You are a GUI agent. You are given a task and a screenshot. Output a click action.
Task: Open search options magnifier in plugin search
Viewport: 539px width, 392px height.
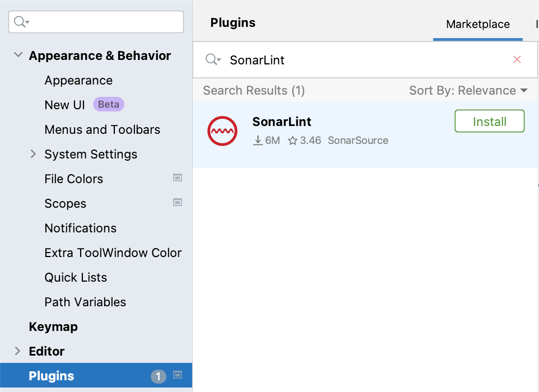(213, 59)
